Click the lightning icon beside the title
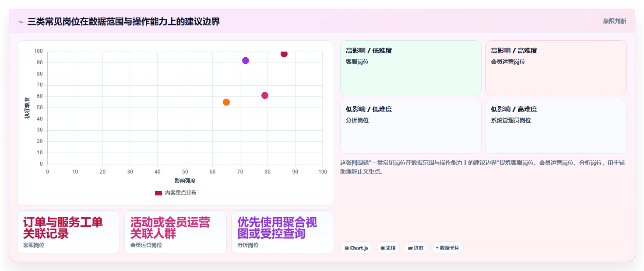This screenshot has width=644, height=271. [21, 21]
